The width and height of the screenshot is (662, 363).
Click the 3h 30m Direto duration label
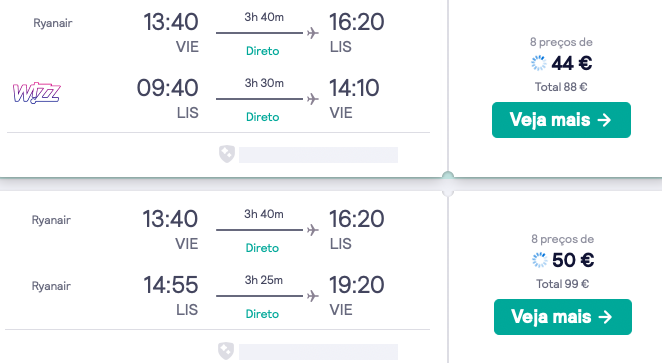coord(264,83)
